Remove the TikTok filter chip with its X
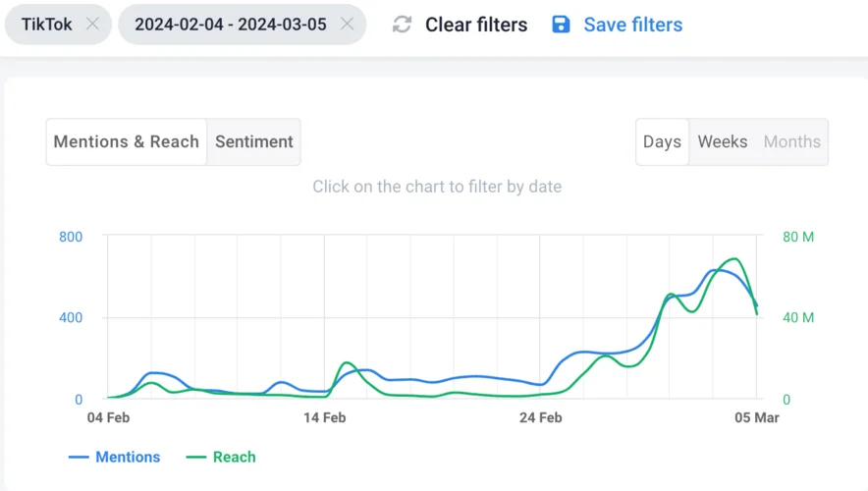The image size is (868, 491). 92,25
